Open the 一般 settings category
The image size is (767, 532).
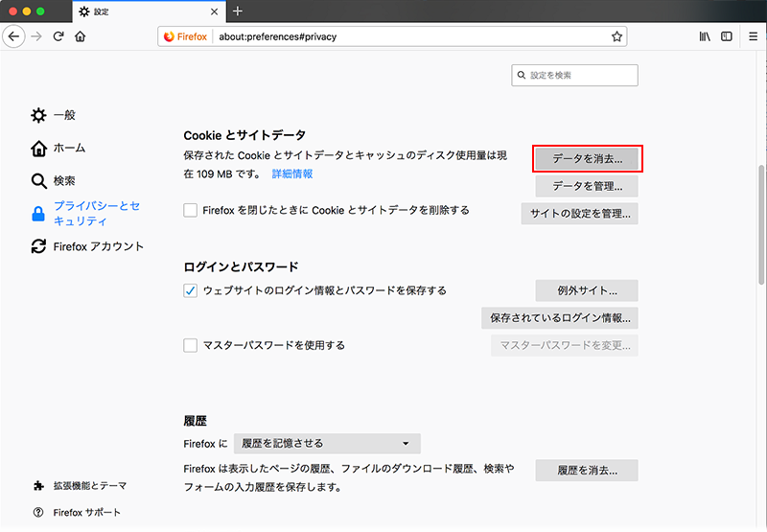(x=53, y=115)
